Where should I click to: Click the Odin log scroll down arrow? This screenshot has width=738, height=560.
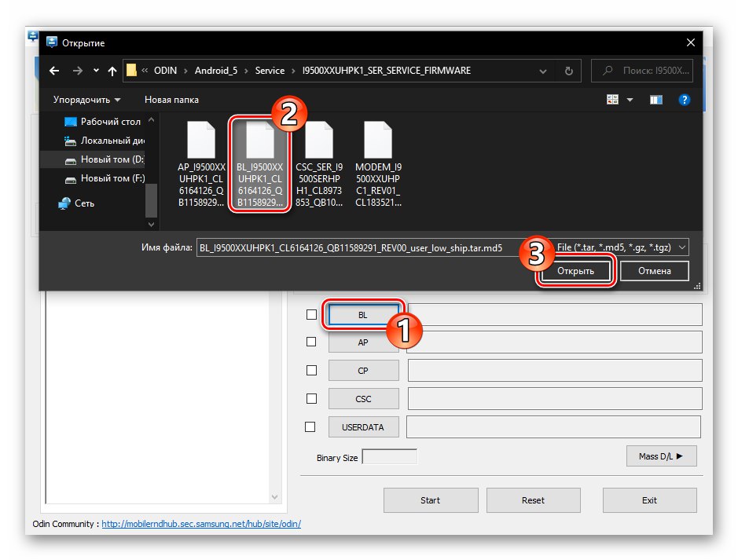pyautogui.click(x=274, y=497)
